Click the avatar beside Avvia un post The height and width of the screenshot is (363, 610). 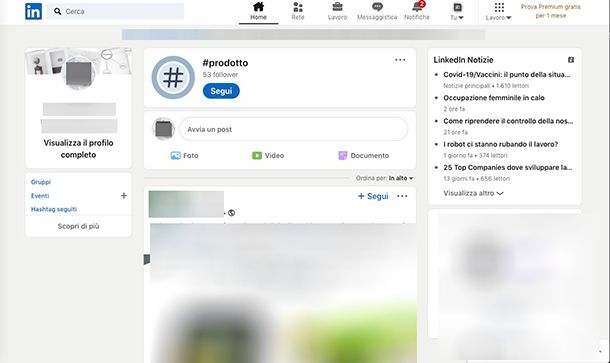point(164,129)
